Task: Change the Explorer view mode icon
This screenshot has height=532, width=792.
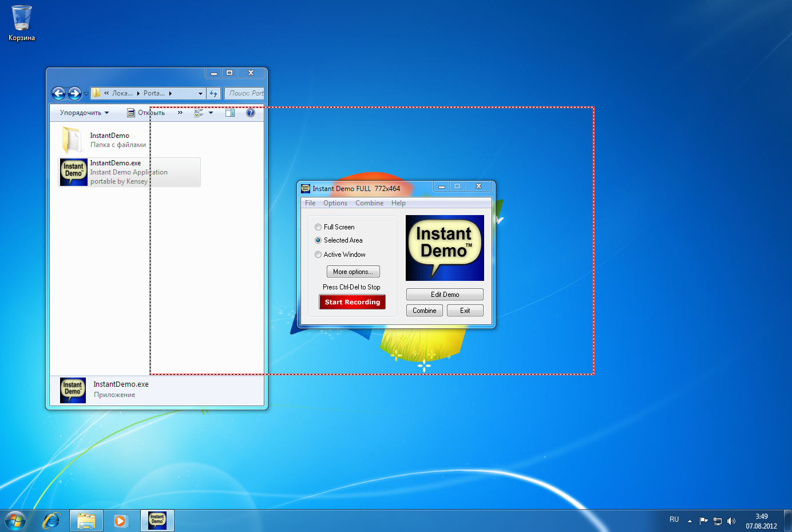Action: point(199,113)
